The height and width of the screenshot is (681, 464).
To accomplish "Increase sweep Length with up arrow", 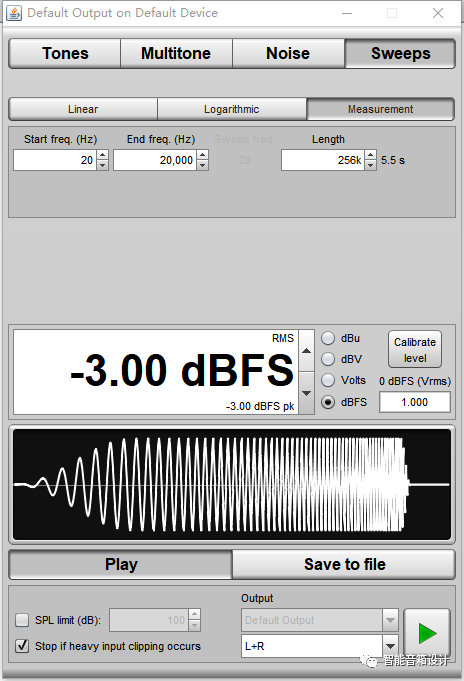I will coord(370,155).
